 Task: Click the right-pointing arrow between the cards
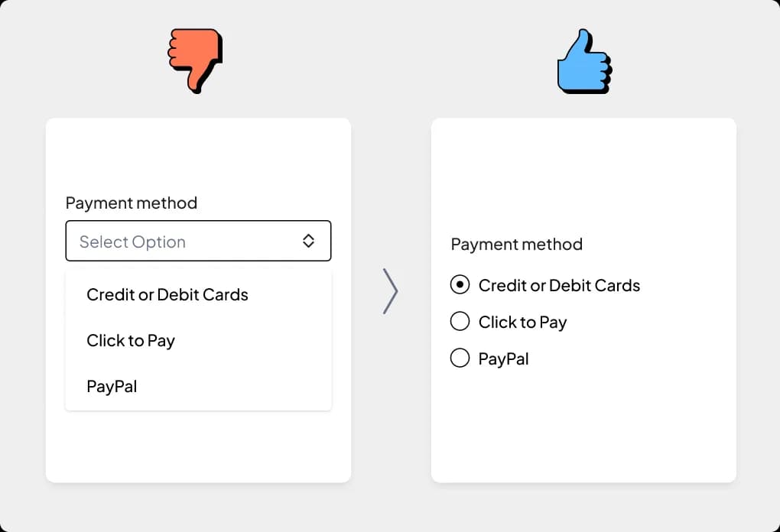(391, 291)
